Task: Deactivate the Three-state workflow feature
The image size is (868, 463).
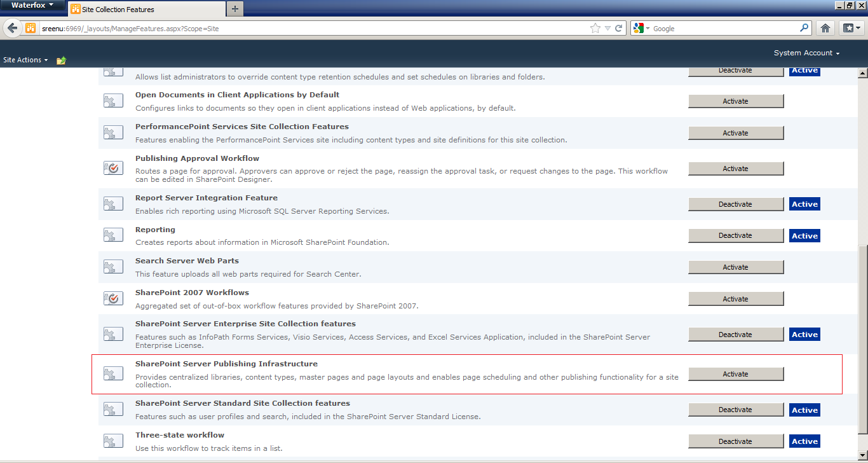Action: click(736, 441)
